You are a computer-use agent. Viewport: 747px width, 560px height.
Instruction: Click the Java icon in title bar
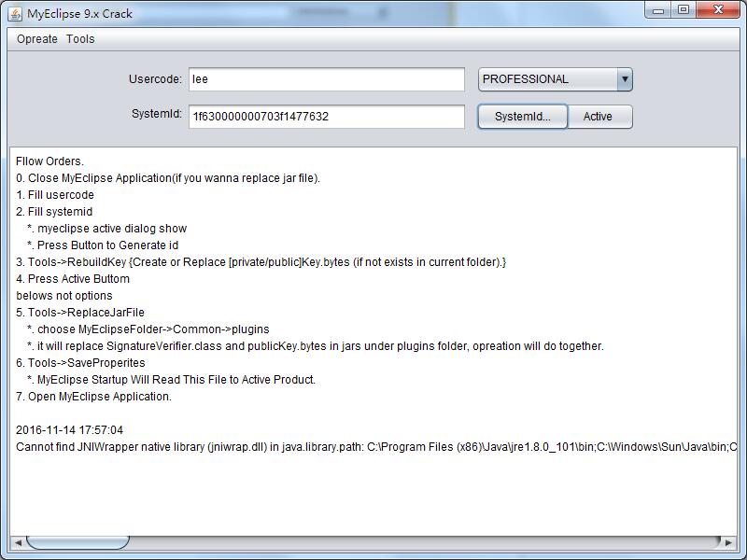point(15,14)
